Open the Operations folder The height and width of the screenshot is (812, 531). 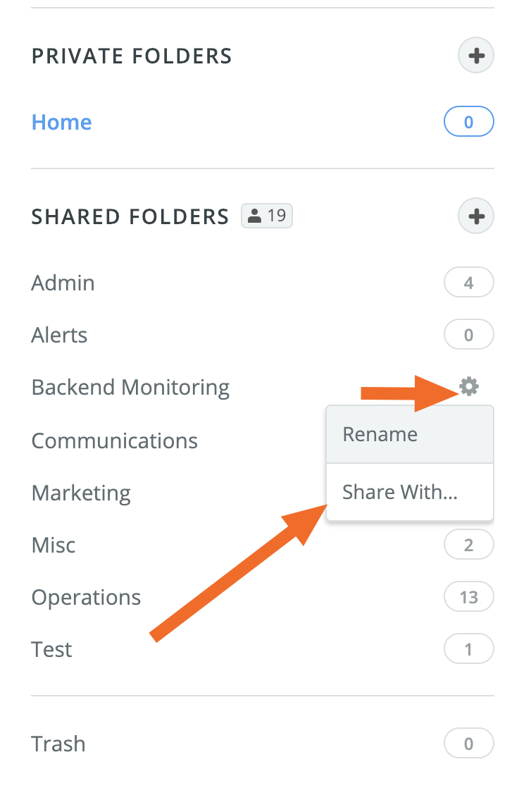click(x=87, y=598)
